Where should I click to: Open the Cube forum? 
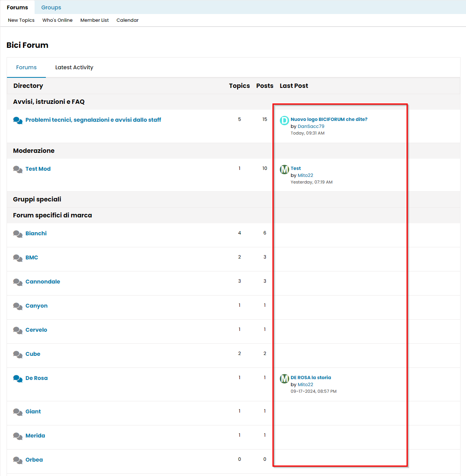pos(33,354)
